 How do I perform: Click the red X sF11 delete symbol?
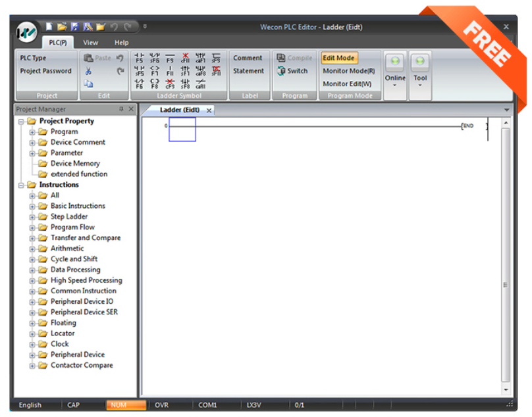(x=216, y=70)
